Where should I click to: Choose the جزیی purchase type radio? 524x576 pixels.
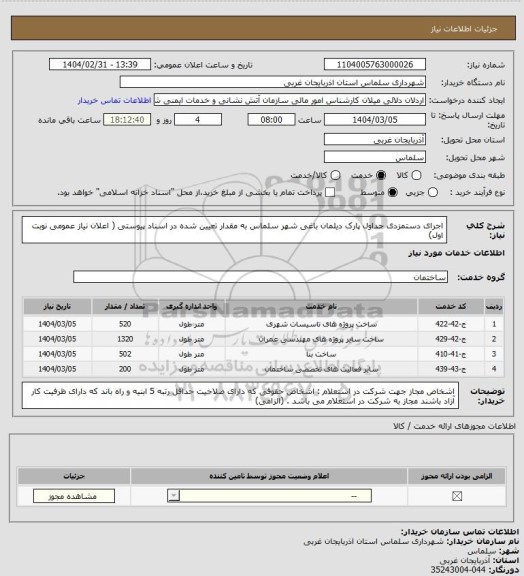point(433,192)
